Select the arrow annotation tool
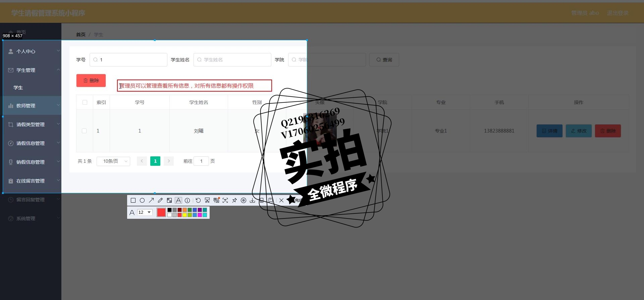 (x=151, y=200)
